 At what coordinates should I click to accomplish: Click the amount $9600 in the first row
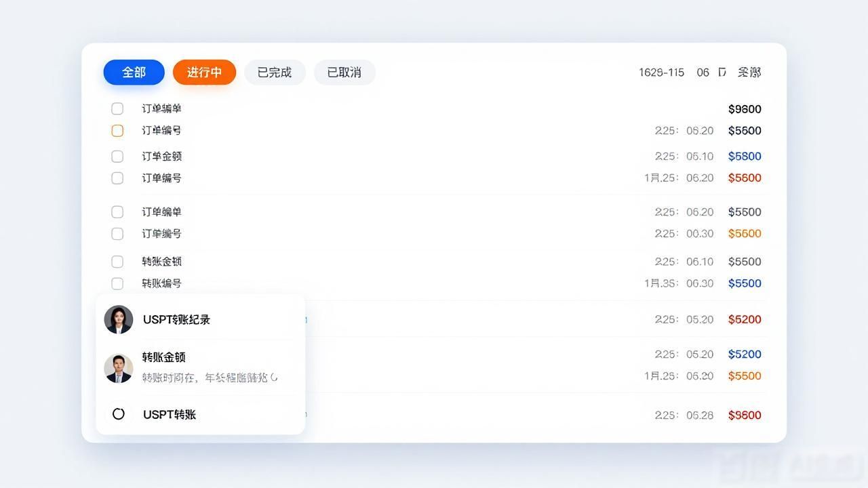click(x=745, y=109)
